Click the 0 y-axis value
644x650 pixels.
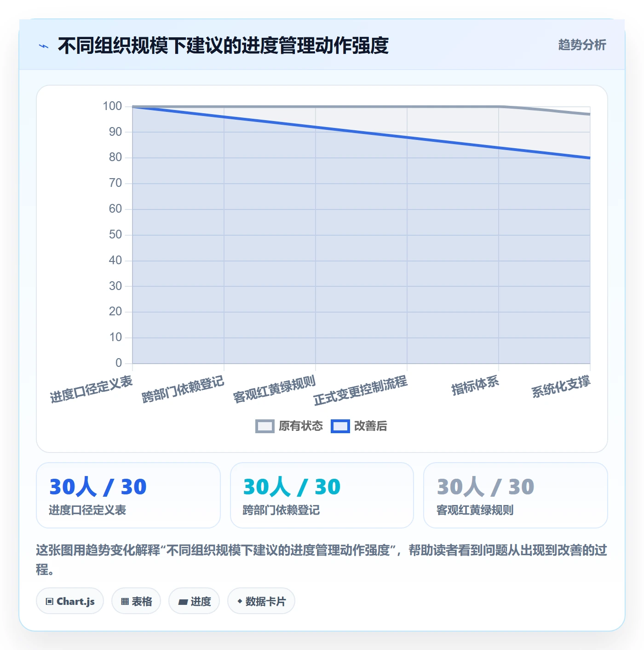click(119, 363)
